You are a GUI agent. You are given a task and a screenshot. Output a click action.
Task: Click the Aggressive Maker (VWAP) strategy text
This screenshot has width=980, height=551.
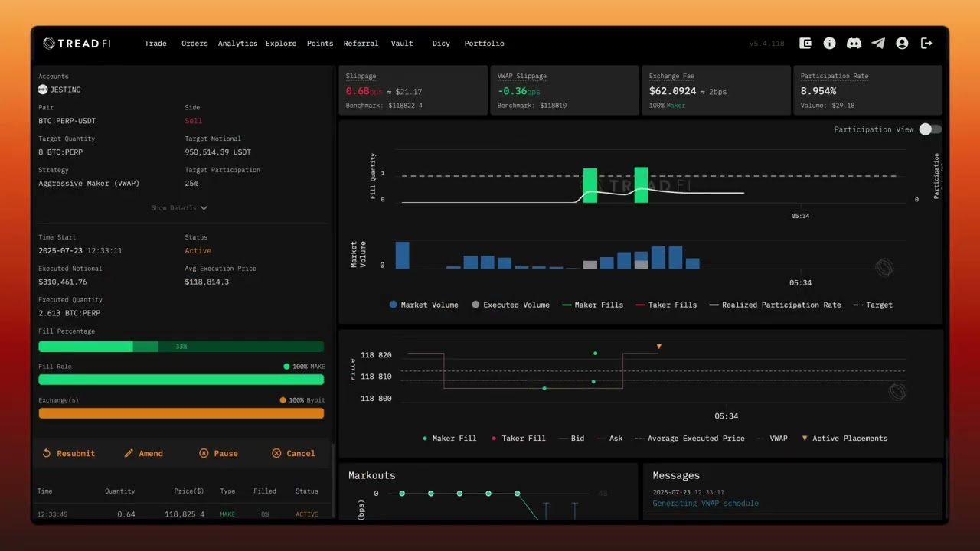pyautogui.click(x=89, y=184)
